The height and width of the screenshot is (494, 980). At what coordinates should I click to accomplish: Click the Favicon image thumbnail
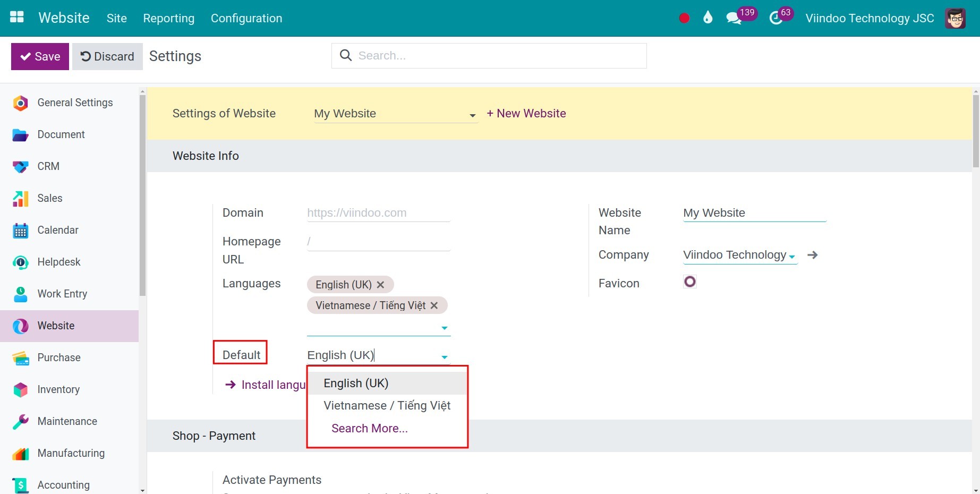689,282
